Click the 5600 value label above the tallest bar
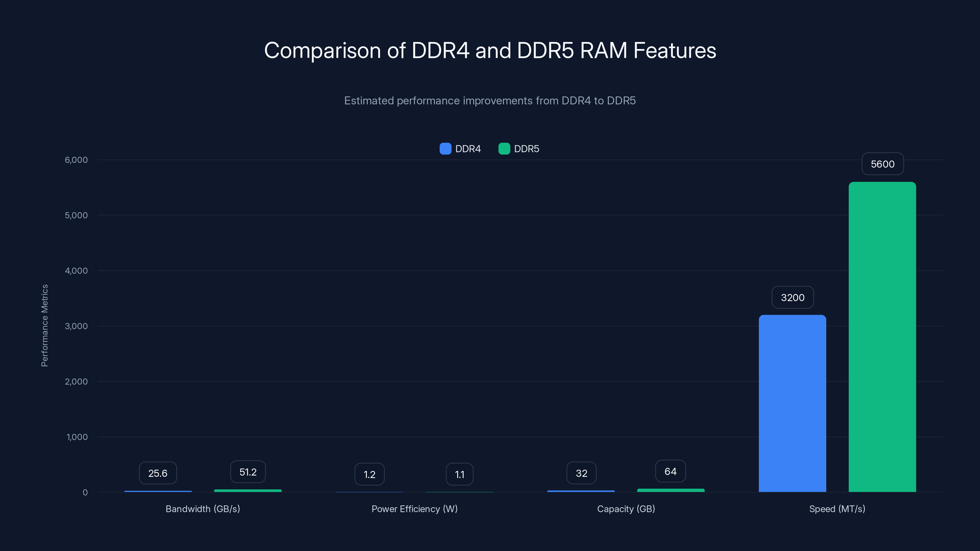The height and width of the screenshot is (551, 980). 883,163
